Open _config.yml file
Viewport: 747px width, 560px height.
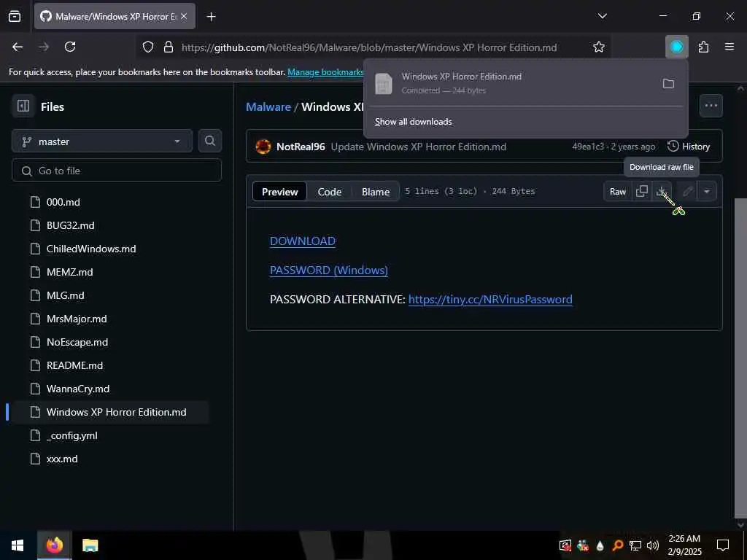(72, 435)
